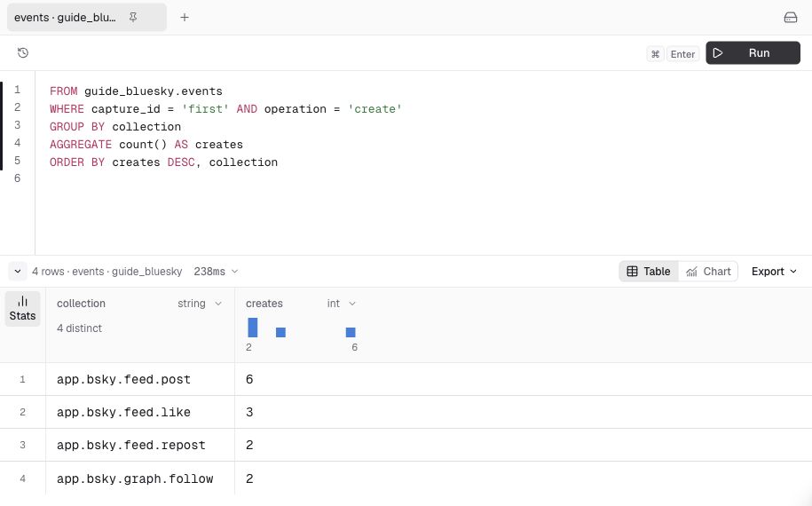
Task: Click the creates value 2 for graph.follow
Action: (249, 478)
